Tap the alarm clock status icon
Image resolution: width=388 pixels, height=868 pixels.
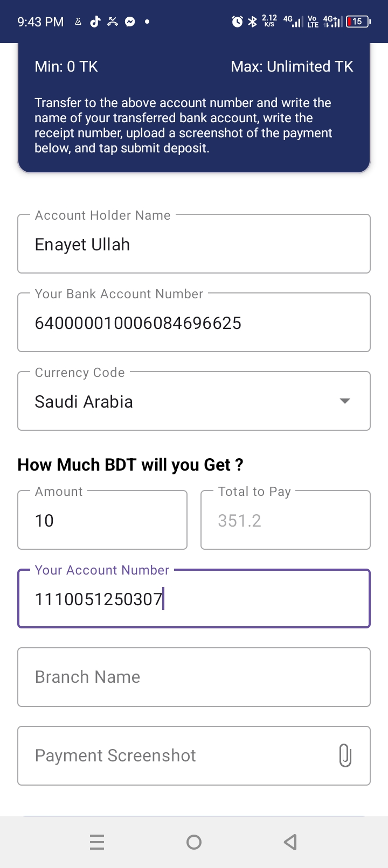coord(237,22)
